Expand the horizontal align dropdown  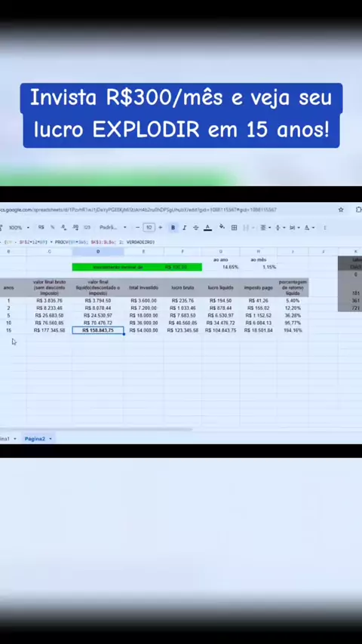coord(266,228)
